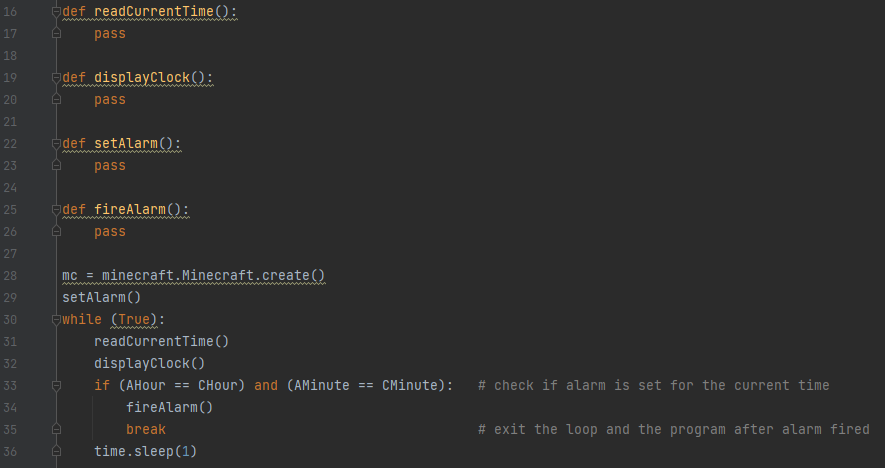Click readCurrentTime() call inside the while loop

(x=162, y=342)
